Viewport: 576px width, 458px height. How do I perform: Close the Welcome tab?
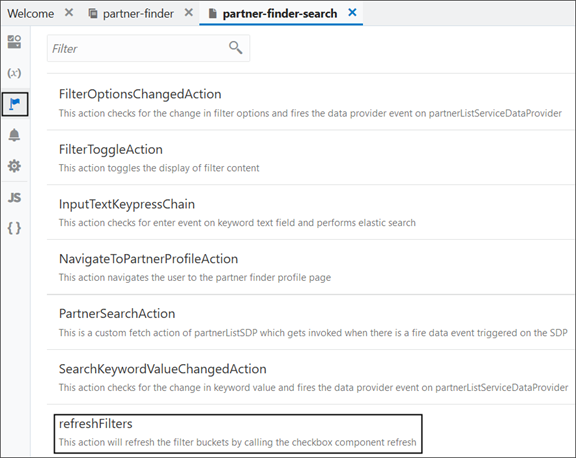[69, 13]
